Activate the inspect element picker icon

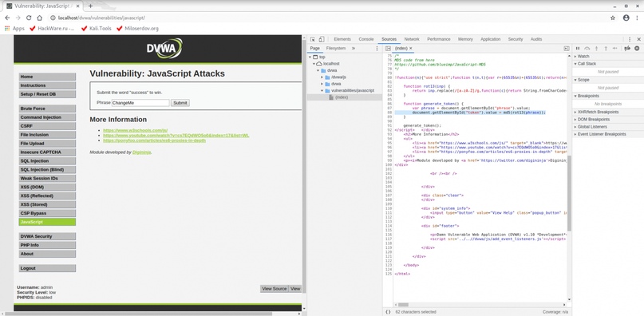313,39
